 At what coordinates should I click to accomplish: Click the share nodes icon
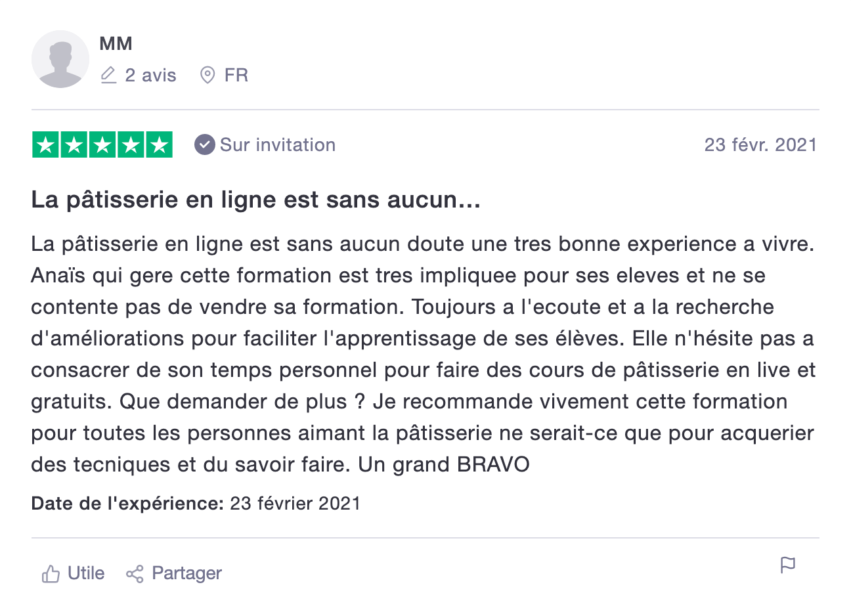click(x=135, y=574)
